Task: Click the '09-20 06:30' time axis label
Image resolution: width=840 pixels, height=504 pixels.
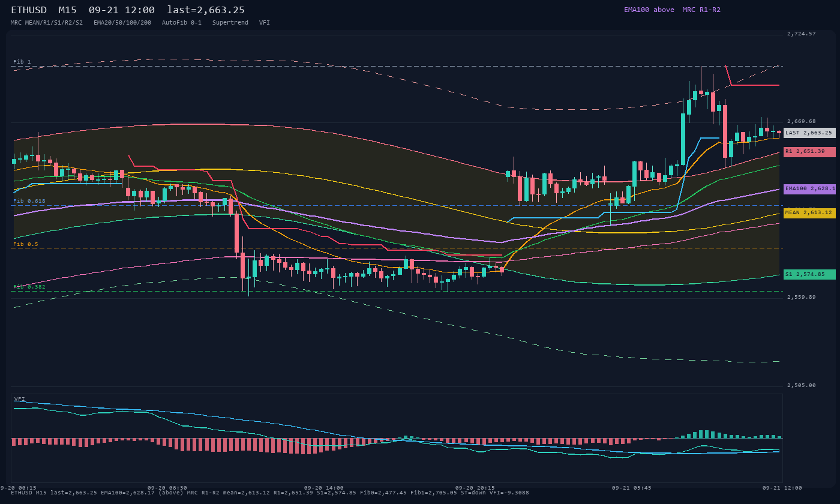Action: click(167, 488)
